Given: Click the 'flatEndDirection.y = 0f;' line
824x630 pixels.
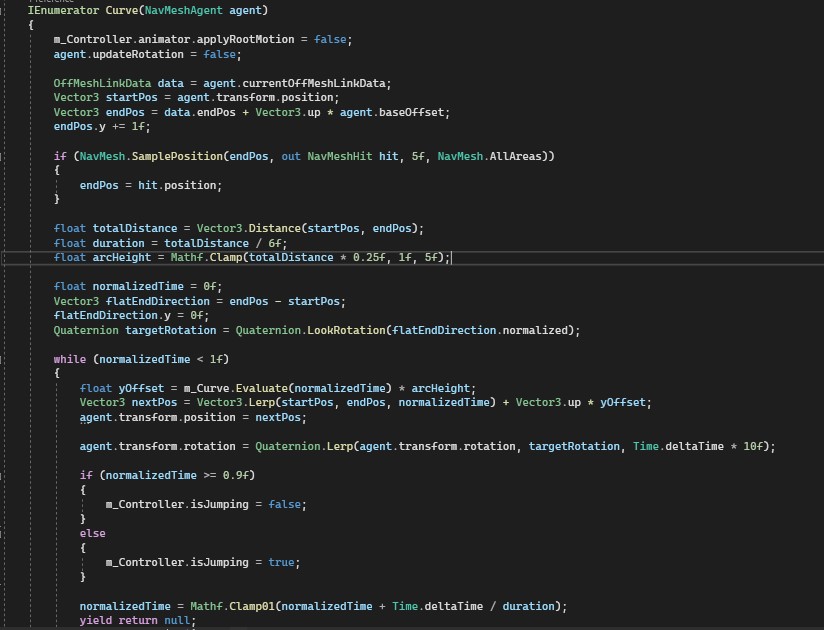Looking at the screenshot, I should coord(131,315).
